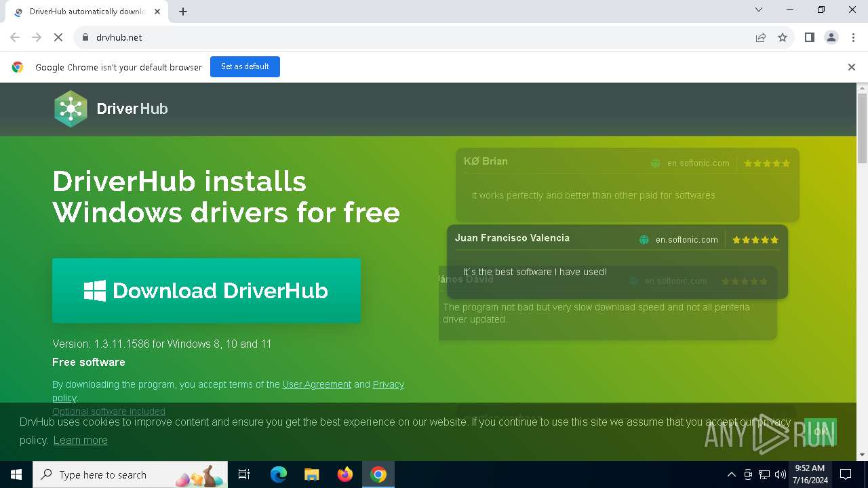The width and height of the screenshot is (868, 488).
Task: Click five-star rating on Juan Francisco review
Action: click(755, 240)
